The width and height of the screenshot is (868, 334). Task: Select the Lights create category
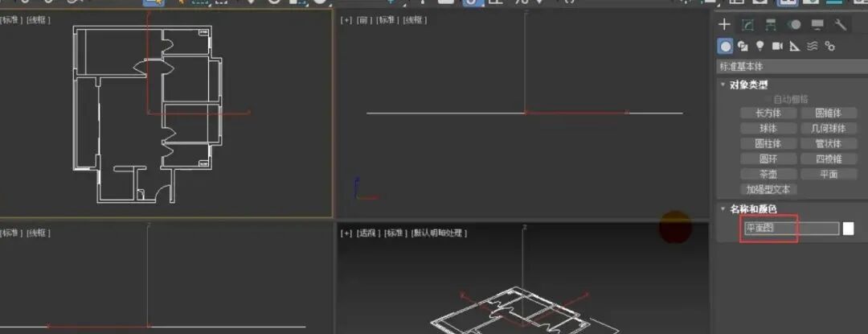[x=760, y=46]
